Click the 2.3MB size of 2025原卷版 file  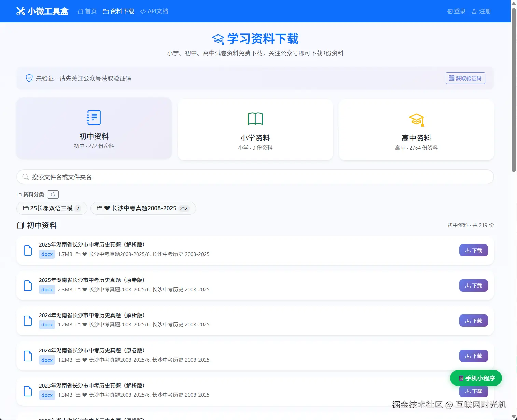click(x=65, y=290)
